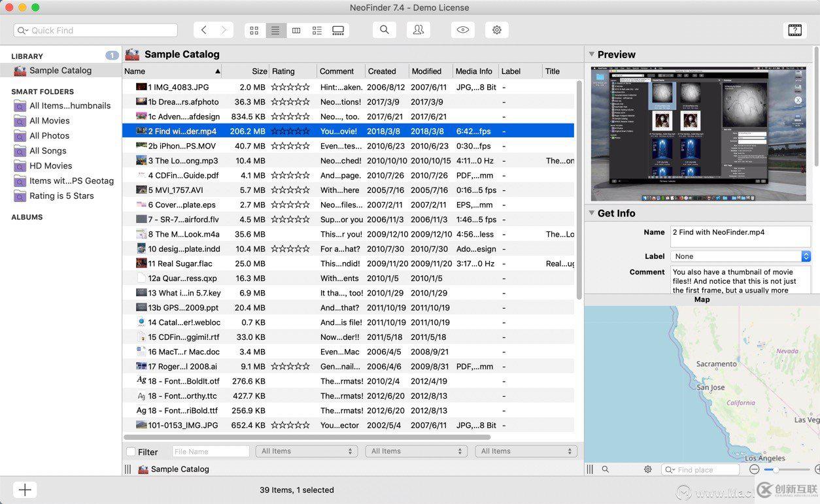The image size is (820, 504).
Task: Switch to icon grid view
Action: [x=254, y=30]
